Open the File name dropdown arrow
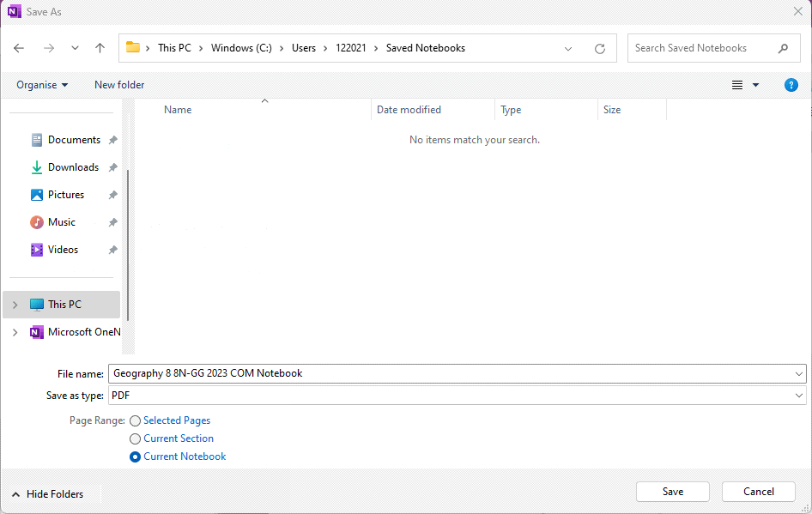Viewport: 812px width, 514px height. point(799,374)
